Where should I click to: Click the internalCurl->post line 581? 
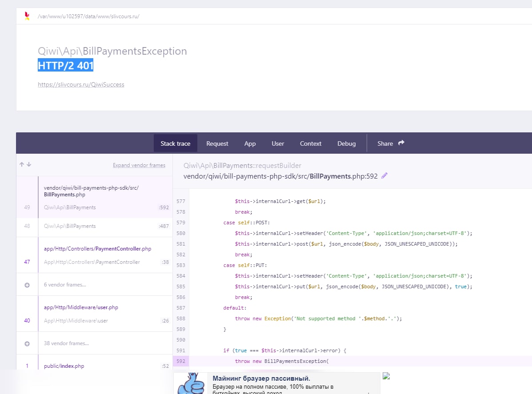pos(346,244)
